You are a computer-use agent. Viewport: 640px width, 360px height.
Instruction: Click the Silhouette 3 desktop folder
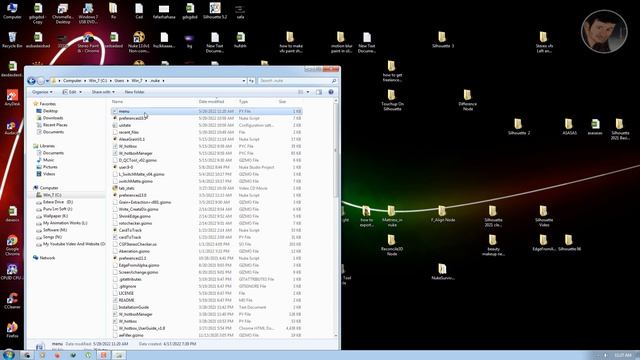point(442,40)
